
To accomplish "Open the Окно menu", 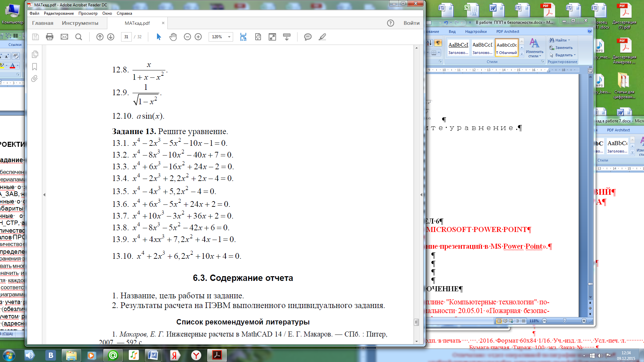I will (x=107, y=13).
